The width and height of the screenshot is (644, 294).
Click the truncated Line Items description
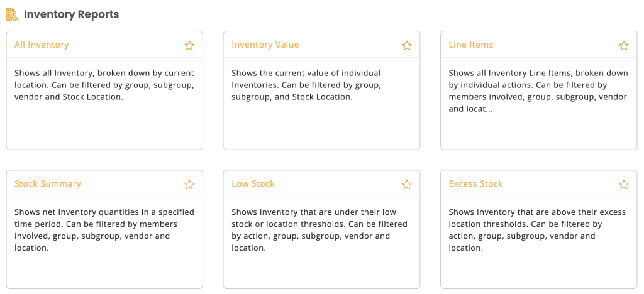coord(538,91)
